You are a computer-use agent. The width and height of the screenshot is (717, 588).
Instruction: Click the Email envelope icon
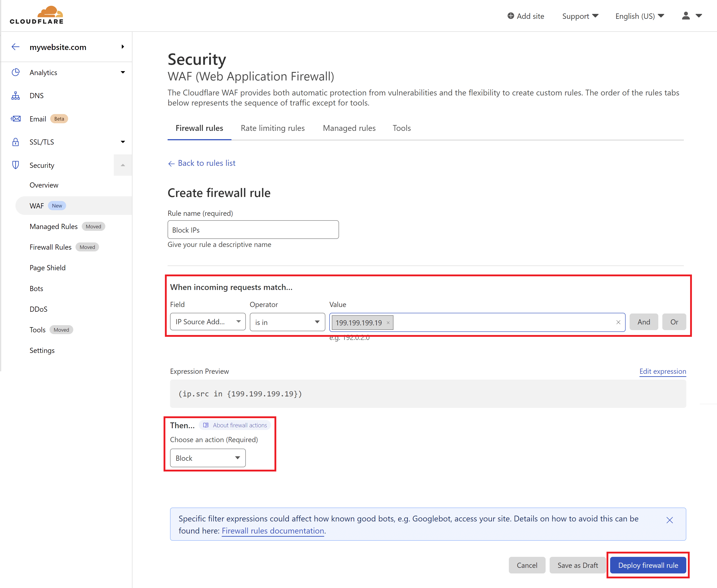(x=16, y=119)
